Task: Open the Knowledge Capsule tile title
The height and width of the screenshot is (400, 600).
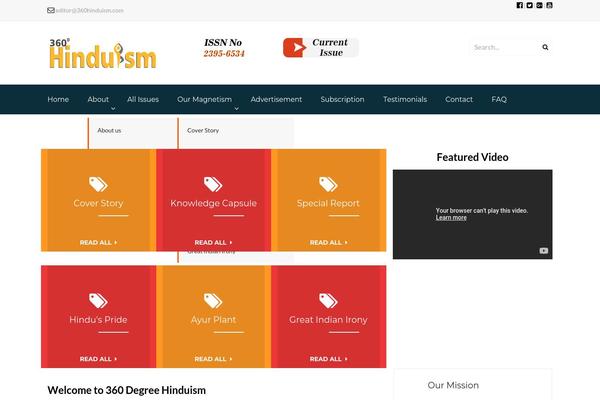Action: point(213,203)
